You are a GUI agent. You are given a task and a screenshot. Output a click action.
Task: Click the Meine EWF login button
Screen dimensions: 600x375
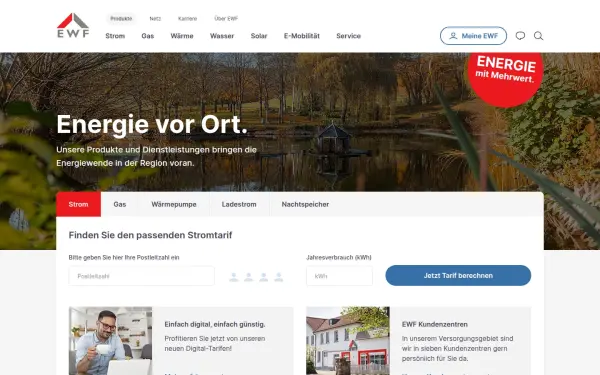[x=473, y=36]
